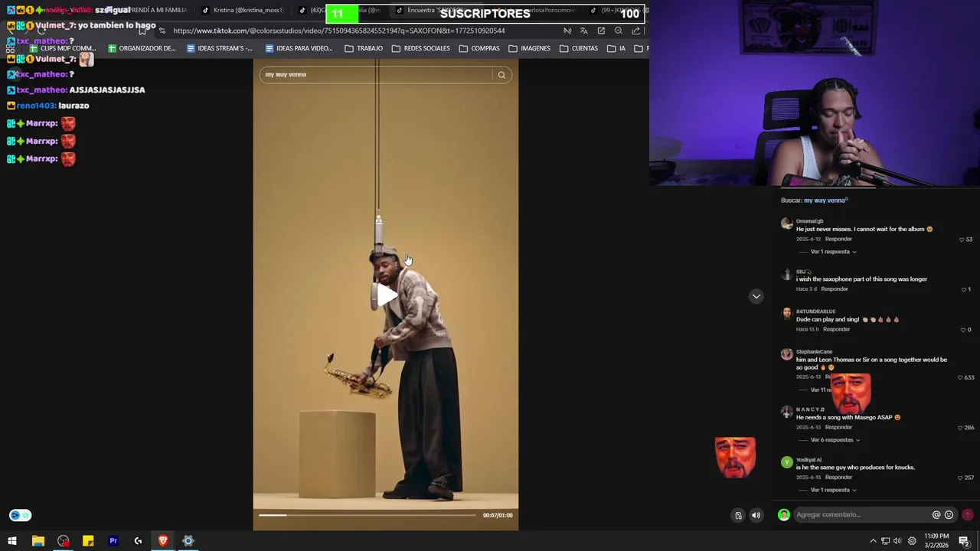Open the IMAGENES bookmarks folder
The width and height of the screenshot is (980, 551).
click(530, 48)
